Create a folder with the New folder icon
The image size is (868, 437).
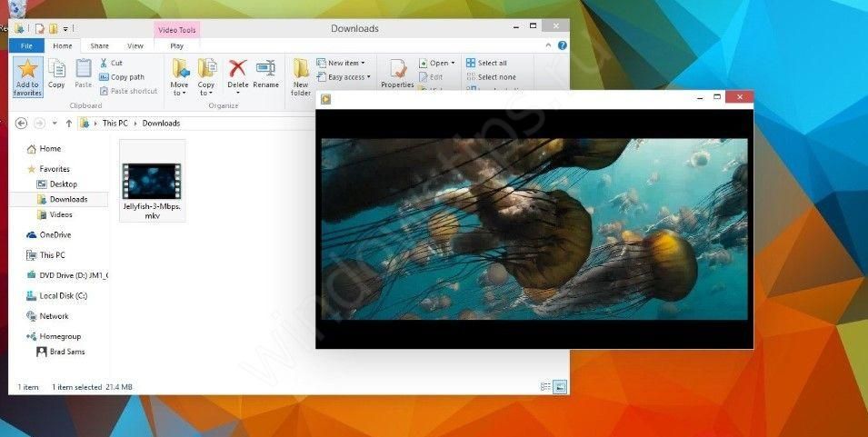[301, 69]
